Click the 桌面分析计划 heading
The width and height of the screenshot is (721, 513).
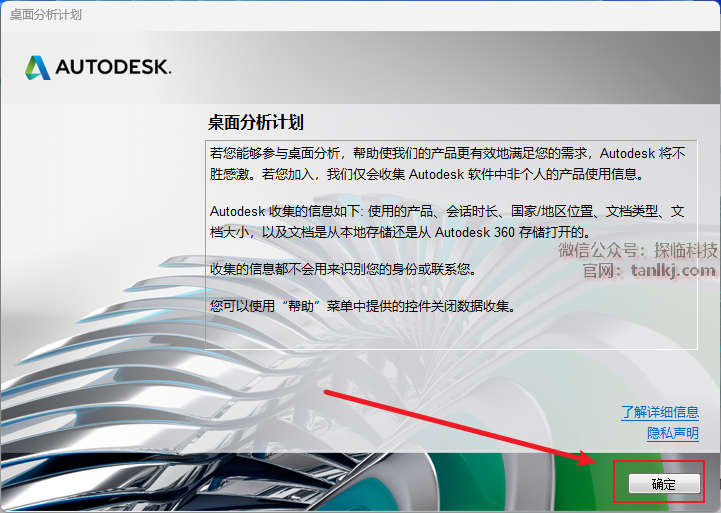point(256,122)
